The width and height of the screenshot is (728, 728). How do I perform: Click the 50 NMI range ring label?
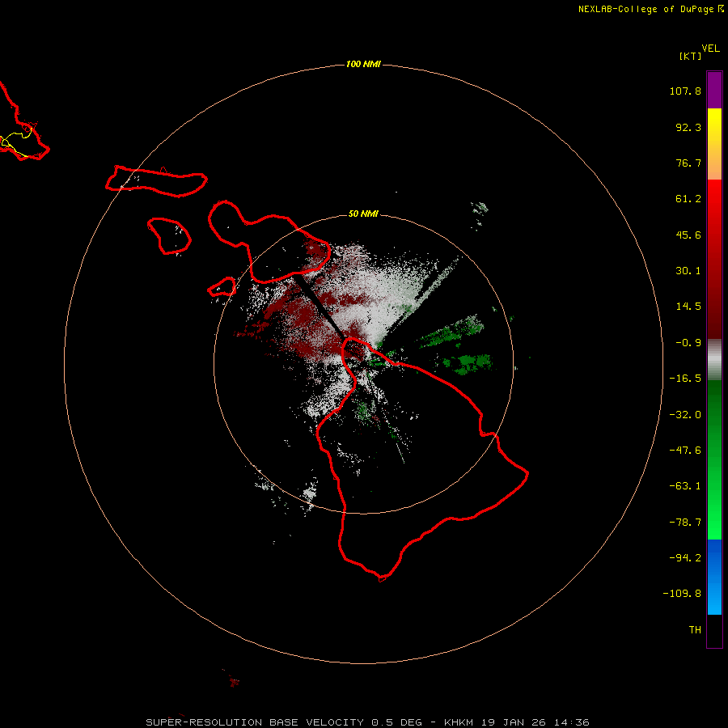click(363, 214)
